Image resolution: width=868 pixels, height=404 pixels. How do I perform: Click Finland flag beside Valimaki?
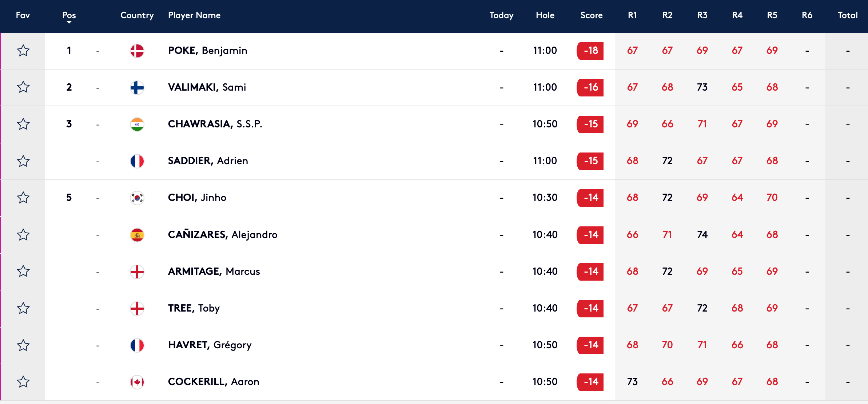pos(137,87)
